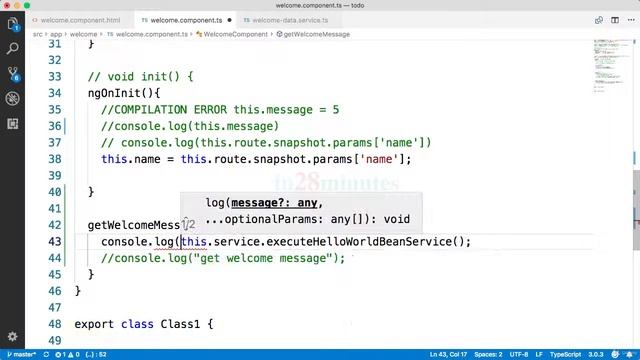Click the minimap code overview

pyautogui.click(x=611, y=66)
